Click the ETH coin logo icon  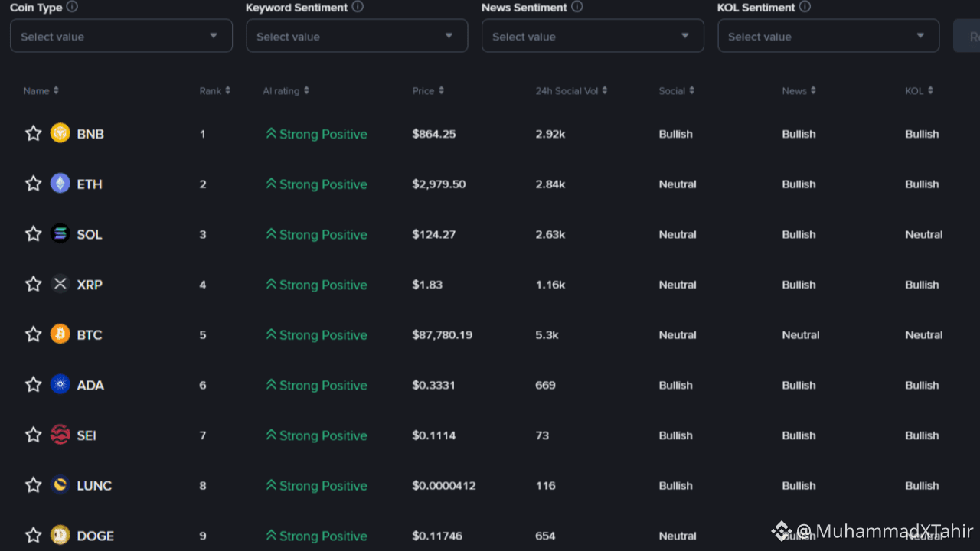pyautogui.click(x=60, y=184)
